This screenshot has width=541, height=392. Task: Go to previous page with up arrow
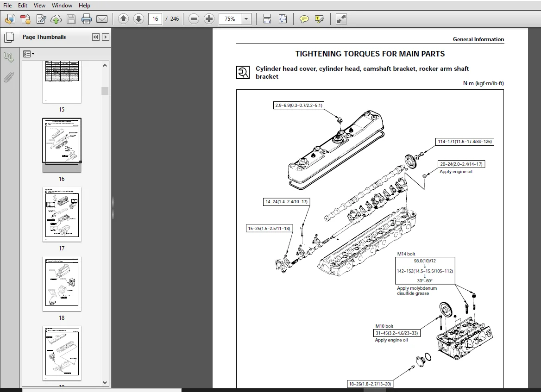(x=124, y=19)
